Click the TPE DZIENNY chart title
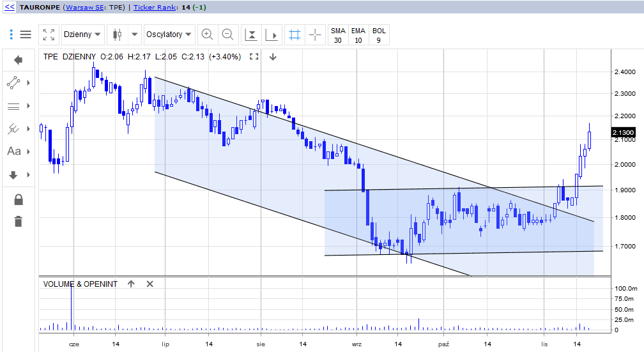644x352 pixels. [70, 57]
